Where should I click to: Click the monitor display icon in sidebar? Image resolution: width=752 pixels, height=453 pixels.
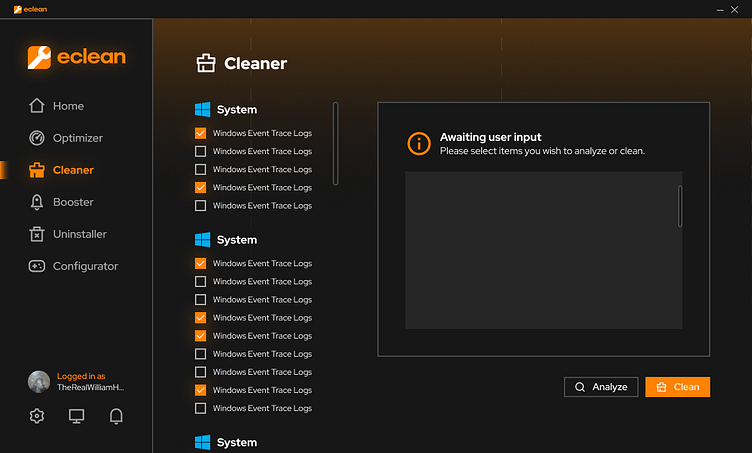click(76, 416)
